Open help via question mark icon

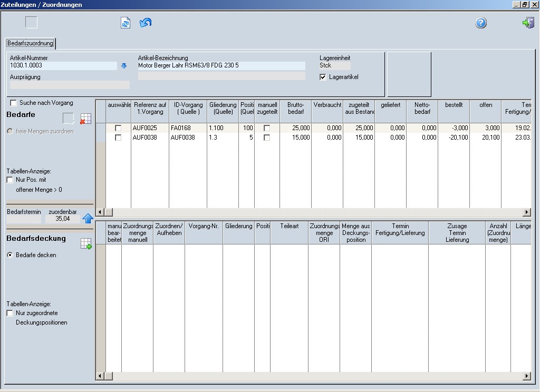481,23
